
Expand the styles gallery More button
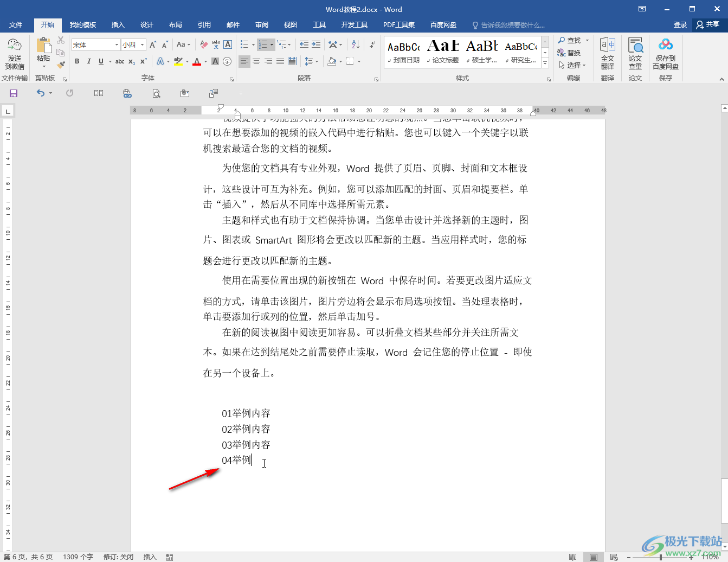click(545, 64)
